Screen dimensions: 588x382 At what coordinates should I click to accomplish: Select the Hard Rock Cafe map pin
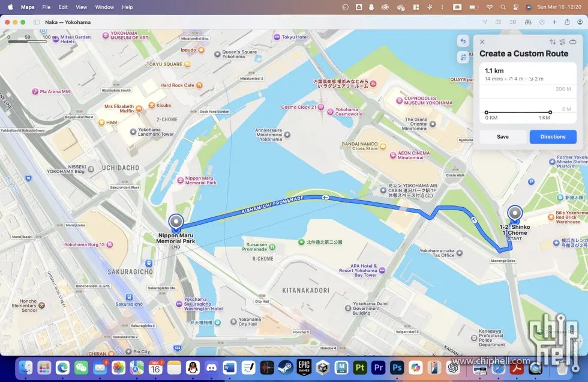coord(199,85)
